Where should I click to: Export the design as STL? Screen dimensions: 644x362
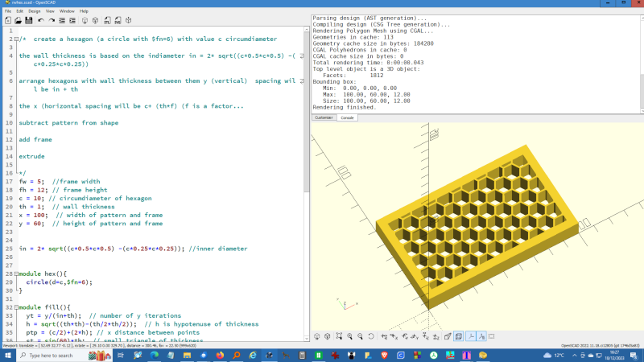tap(108, 19)
